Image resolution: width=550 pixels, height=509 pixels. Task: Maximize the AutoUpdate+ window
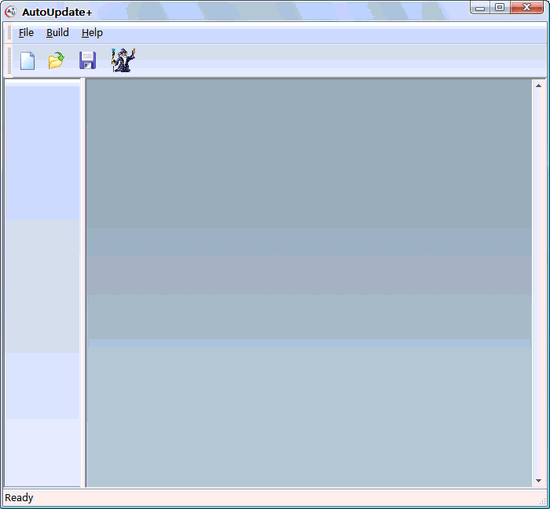(500, 7)
